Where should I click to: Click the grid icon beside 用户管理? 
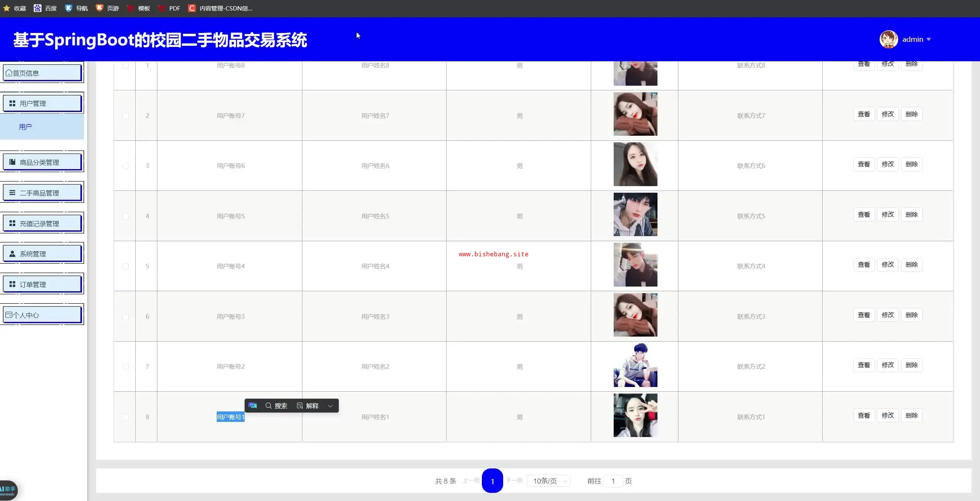[12, 104]
